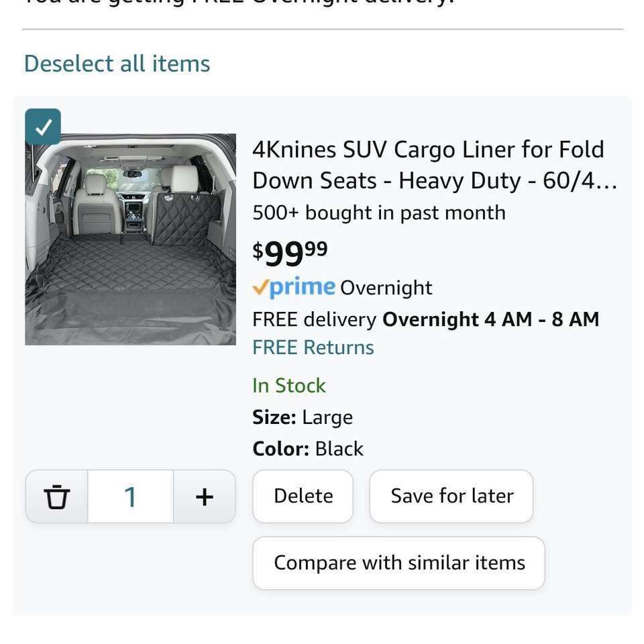The width and height of the screenshot is (644, 644).
Task: Click the Size: Large label
Action: tap(303, 417)
